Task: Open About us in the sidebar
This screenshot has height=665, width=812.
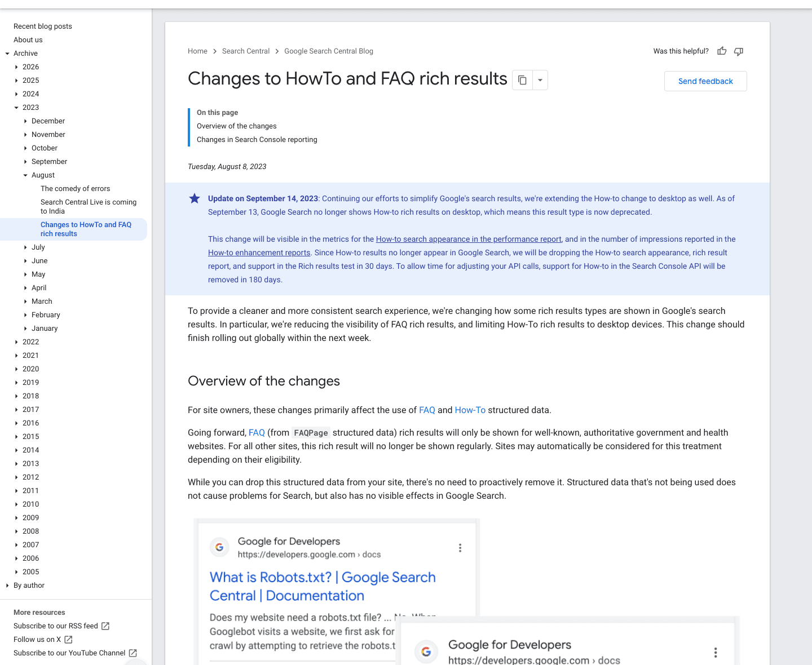Action: tap(28, 40)
